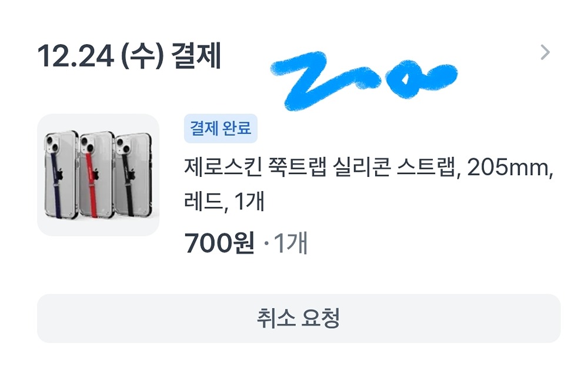
Task: Select the red strap case in the thumbnail
Action: (96, 174)
